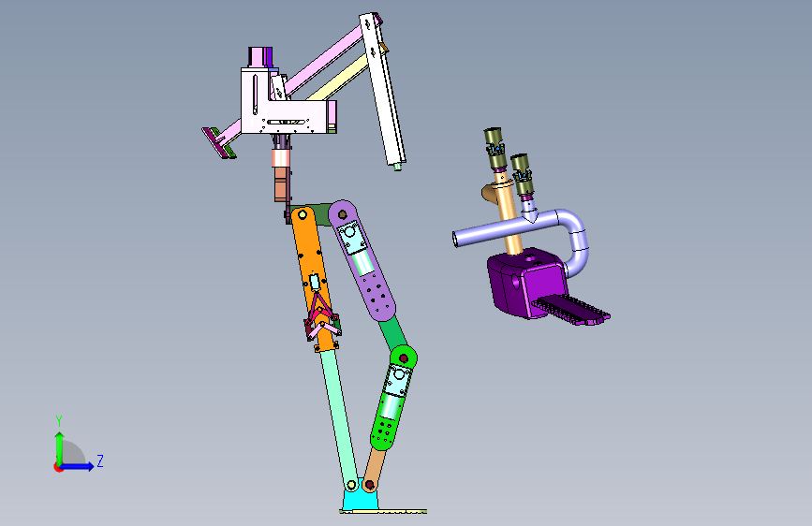Select the left olive universal joint
812x526 pixels.
click(495, 149)
